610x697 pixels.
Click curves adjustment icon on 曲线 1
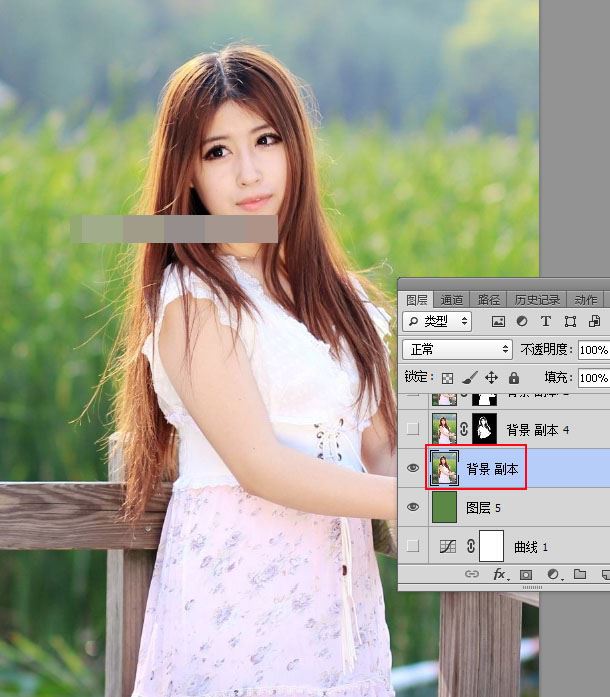pyautogui.click(x=447, y=546)
